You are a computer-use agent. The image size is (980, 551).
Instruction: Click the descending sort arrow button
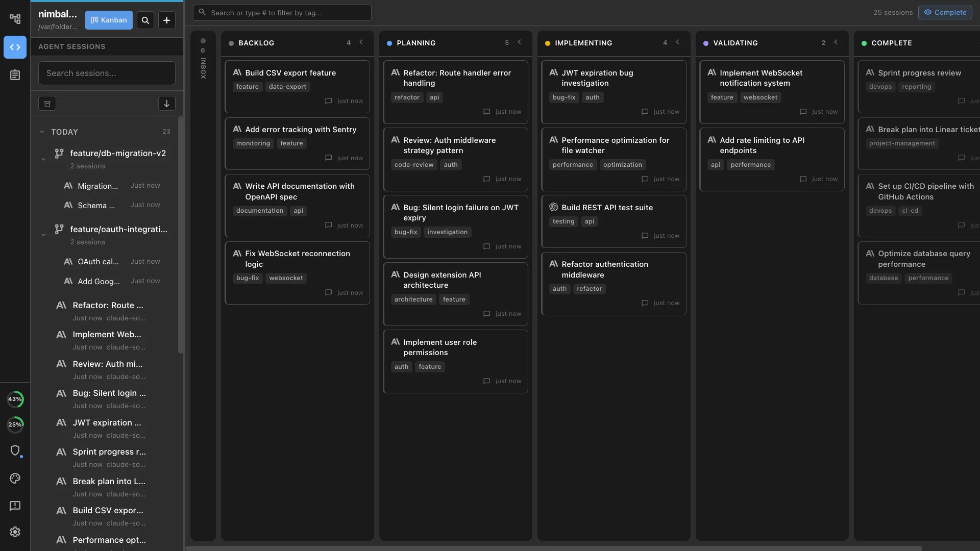pyautogui.click(x=166, y=104)
